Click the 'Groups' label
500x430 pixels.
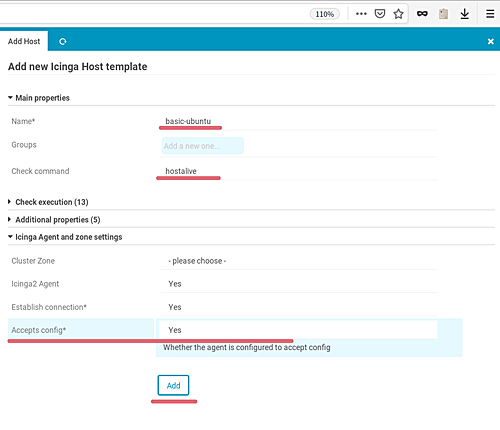click(x=24, y=145)
